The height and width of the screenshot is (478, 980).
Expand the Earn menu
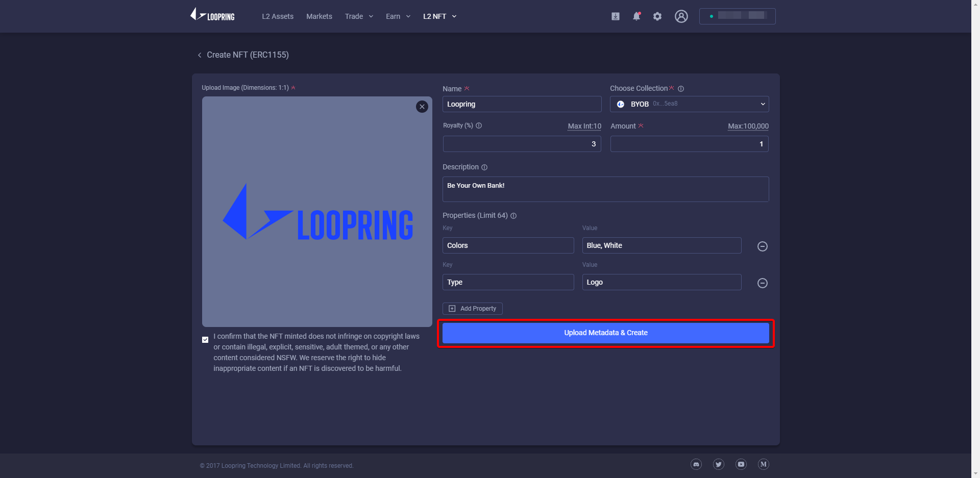(398, 16)
